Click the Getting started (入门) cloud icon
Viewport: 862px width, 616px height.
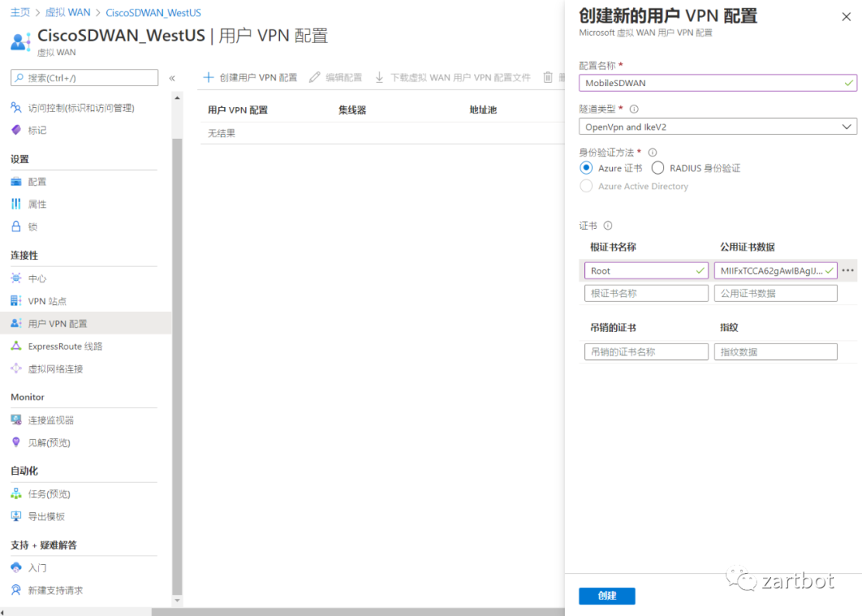(x=16, y=567)
